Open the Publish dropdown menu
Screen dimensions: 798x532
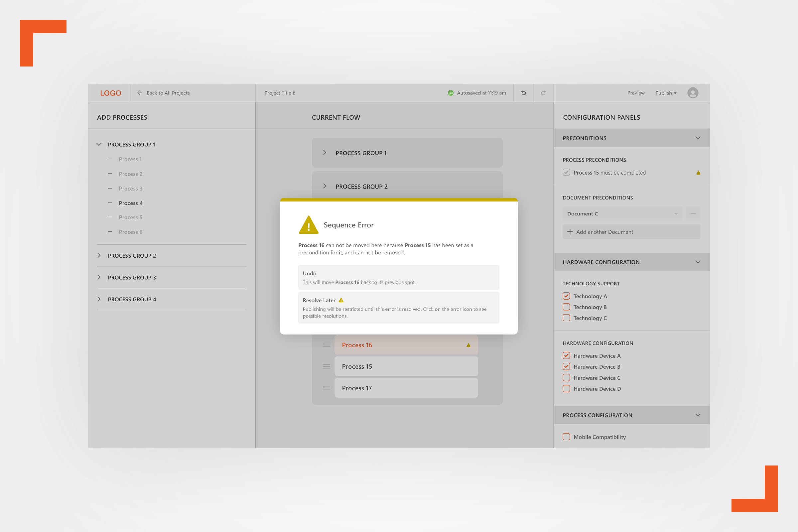(x=665, y=93)
